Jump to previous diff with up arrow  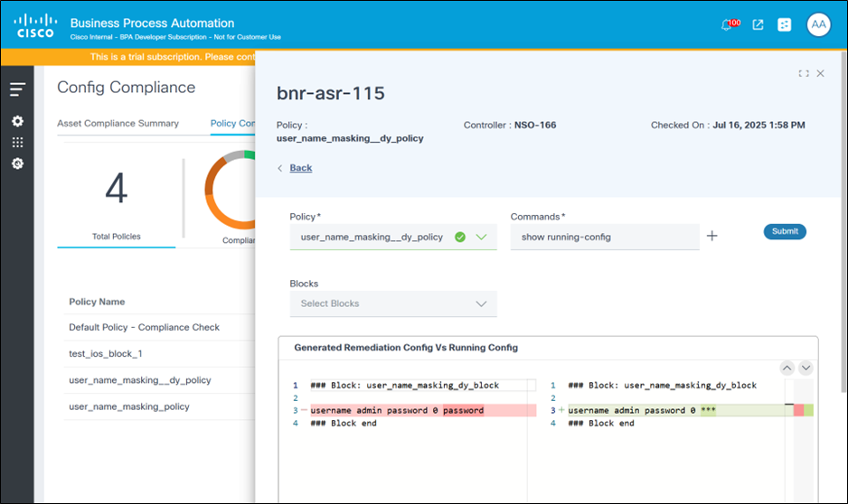787,368
